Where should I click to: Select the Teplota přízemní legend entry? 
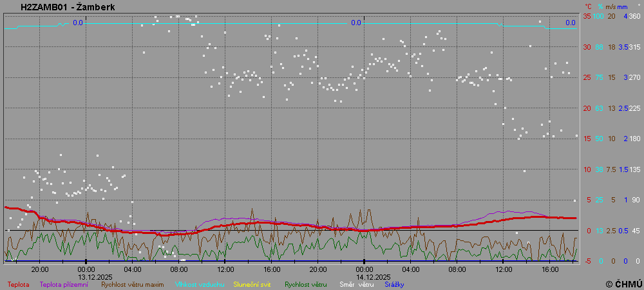64,284
